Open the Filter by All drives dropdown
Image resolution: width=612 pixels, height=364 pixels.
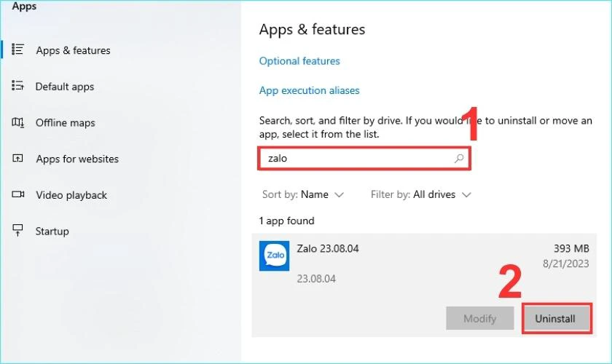[421, 194]
